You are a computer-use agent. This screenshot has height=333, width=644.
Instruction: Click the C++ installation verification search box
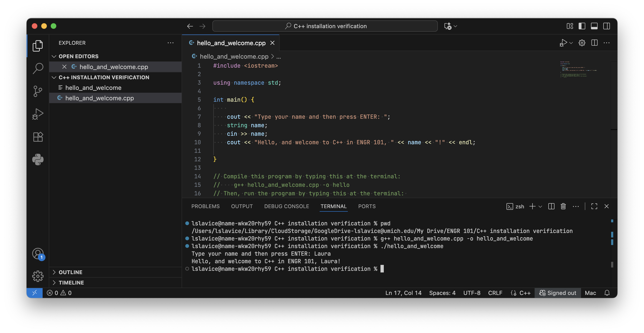tap(325, 26)
